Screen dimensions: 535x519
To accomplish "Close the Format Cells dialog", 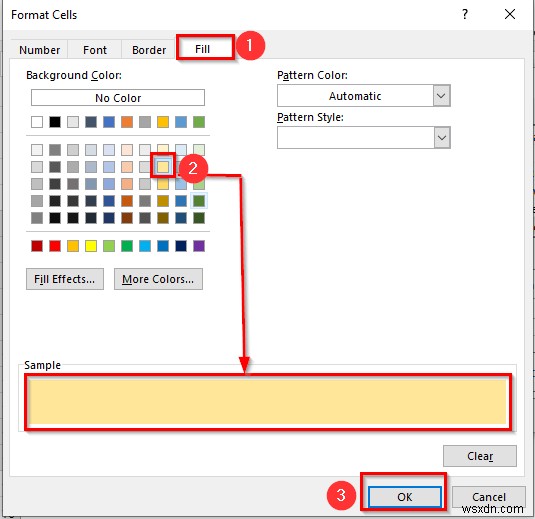I will (x=510, y=14).
